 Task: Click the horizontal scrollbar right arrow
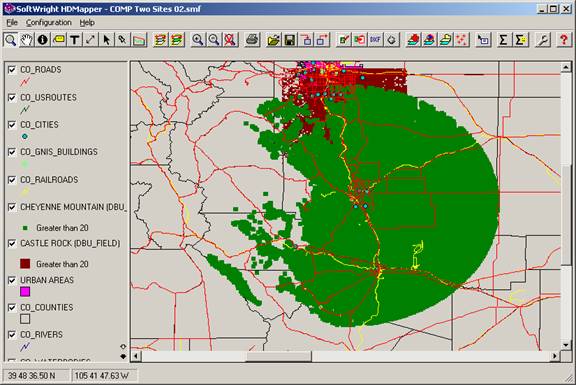coord(554,356)
